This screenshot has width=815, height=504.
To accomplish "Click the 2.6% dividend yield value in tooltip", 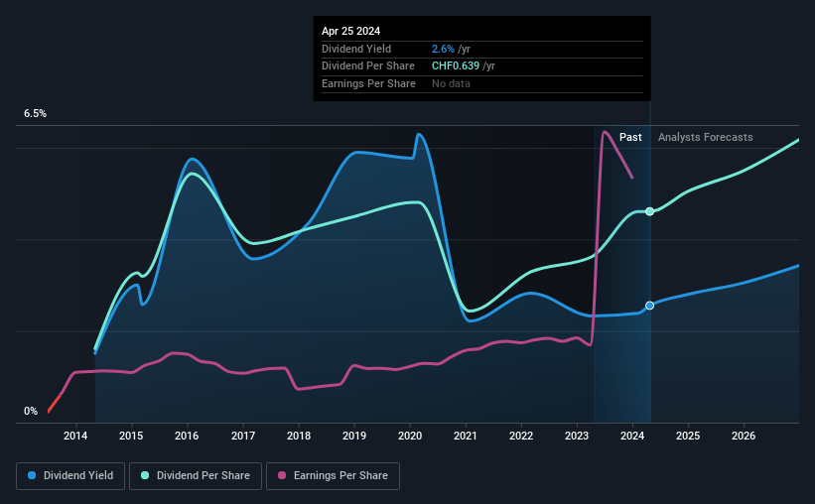I will (443, 49).
